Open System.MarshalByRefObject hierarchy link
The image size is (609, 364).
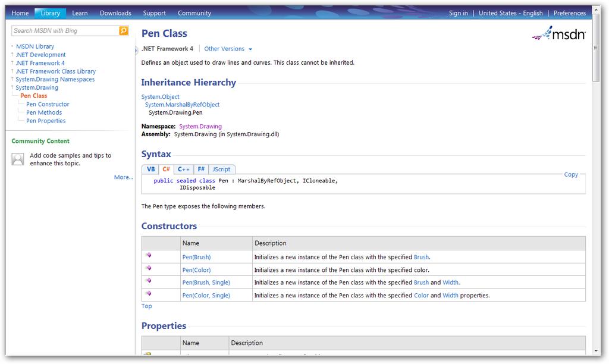tap(182, 105)
